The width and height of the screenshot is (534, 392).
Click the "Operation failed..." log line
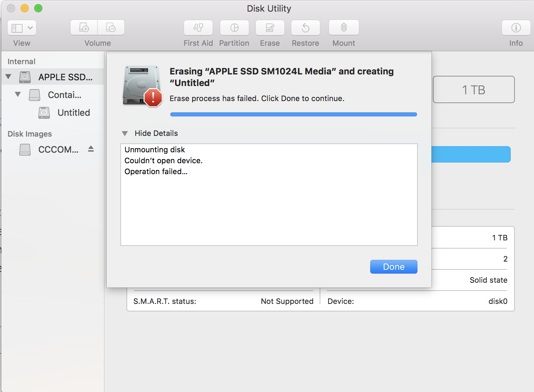[156, 171]
